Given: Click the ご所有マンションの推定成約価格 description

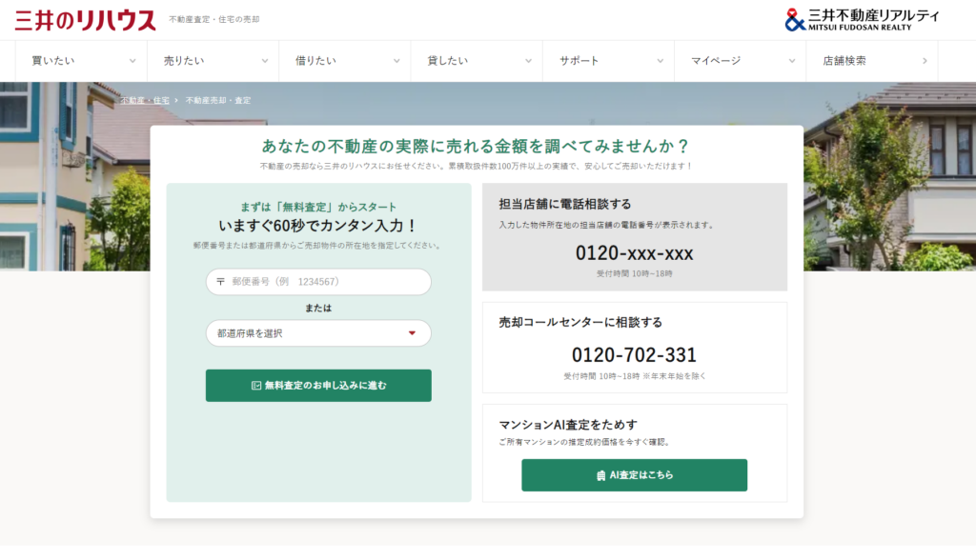Looking at the screenshot, I should [x=585, y=442].
